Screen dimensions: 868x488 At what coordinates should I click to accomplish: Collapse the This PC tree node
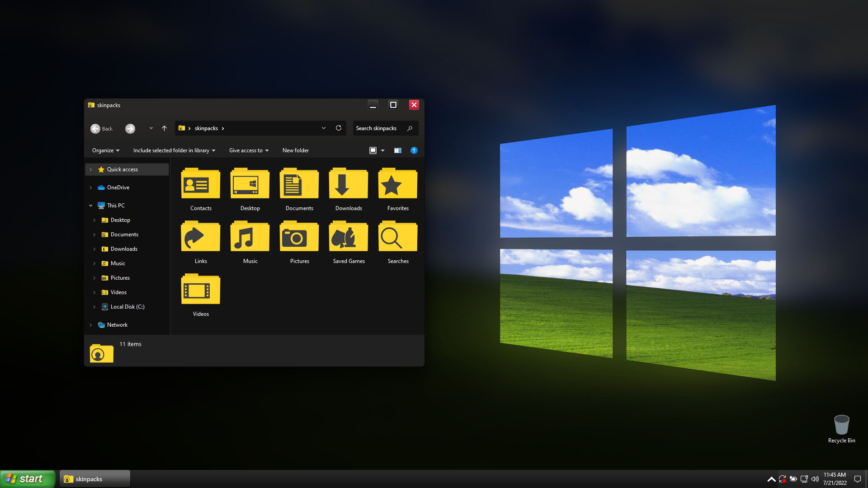(91, 206)
